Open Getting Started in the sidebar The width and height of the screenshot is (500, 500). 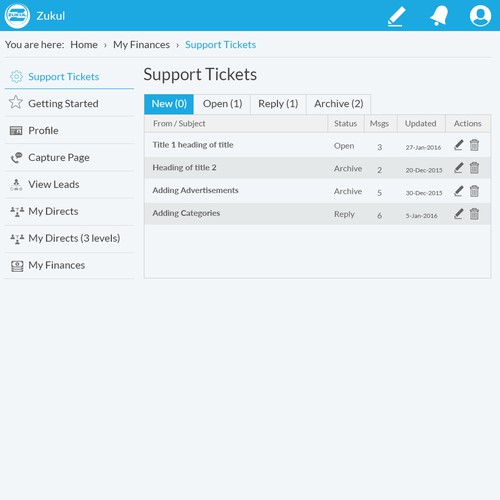pyautogui.click(x=69, y=103)
